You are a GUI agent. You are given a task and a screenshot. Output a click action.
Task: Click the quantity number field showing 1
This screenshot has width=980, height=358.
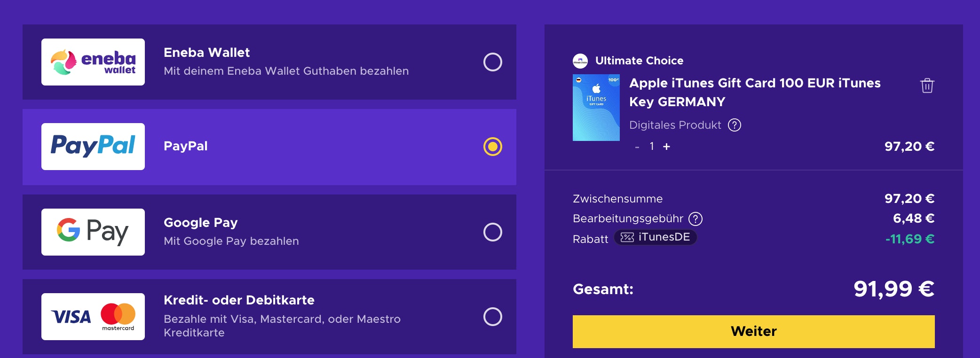(x=651, y=147)
